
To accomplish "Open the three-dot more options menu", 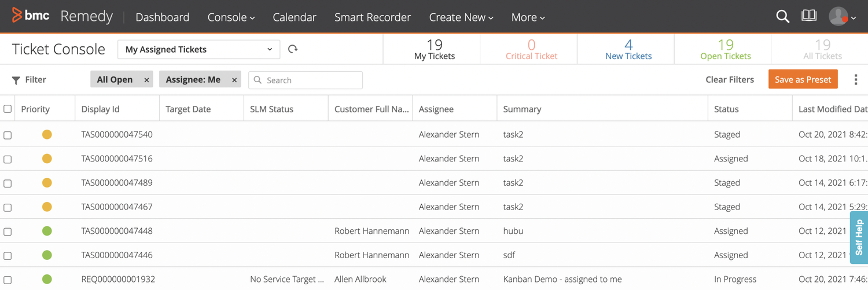I will (x=855, y=80).
